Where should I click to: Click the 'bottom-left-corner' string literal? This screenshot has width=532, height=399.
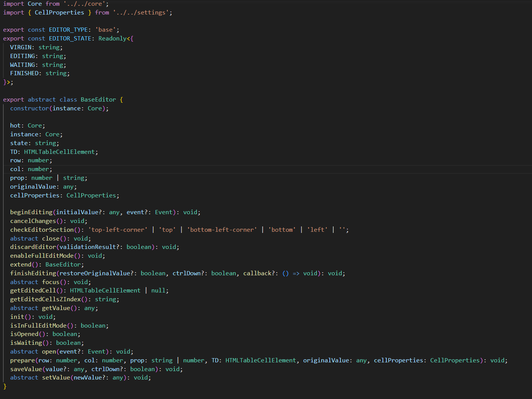pos(222,230)
